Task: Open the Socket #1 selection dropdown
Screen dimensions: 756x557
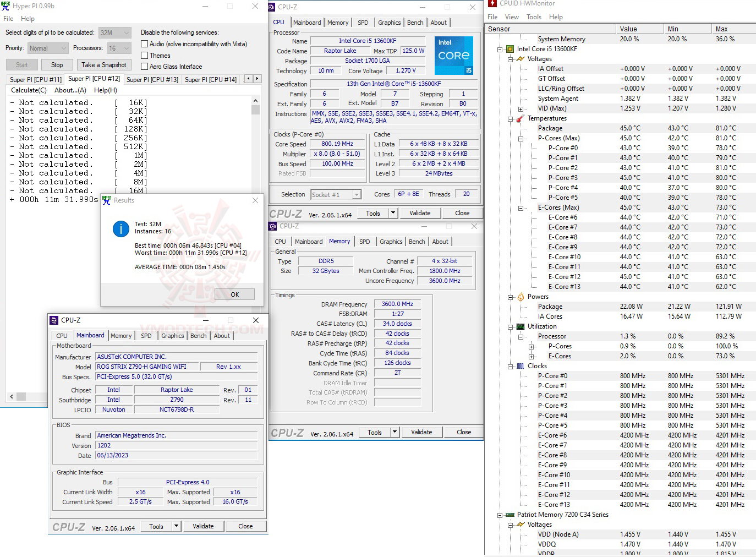Action: click(336, 195)
